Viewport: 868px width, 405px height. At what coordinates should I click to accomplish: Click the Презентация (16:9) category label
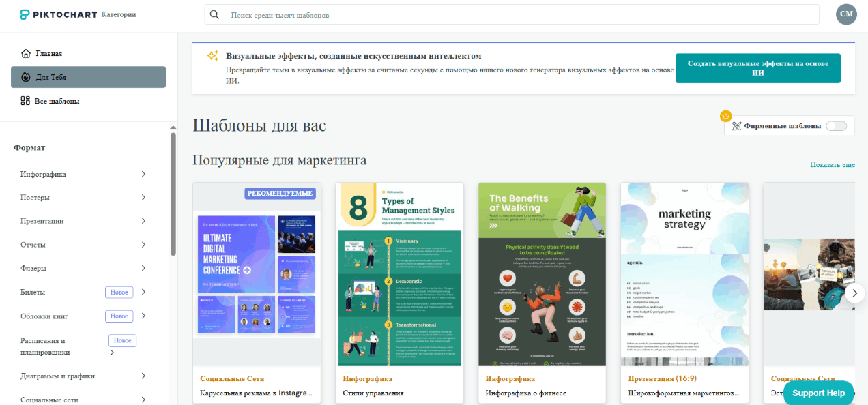tap(662, 378)
